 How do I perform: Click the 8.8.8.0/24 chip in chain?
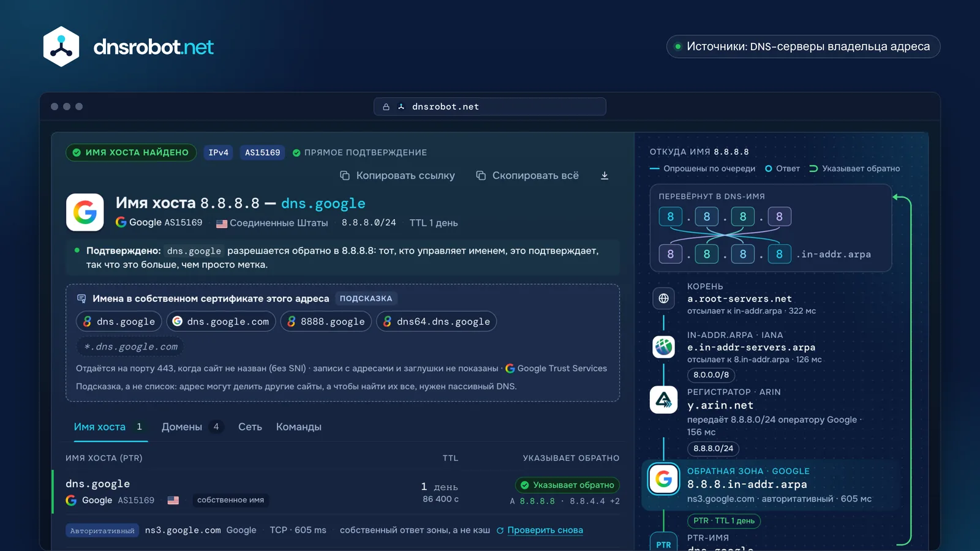[713, 448]
